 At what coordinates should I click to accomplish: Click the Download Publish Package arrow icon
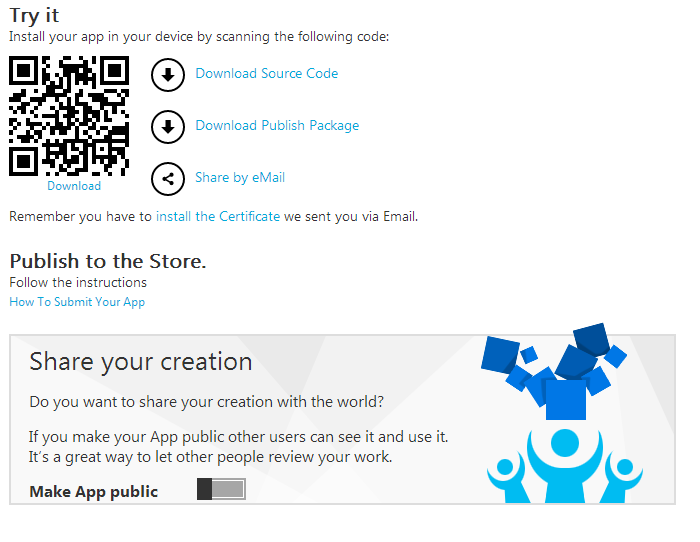coord(168,127)
